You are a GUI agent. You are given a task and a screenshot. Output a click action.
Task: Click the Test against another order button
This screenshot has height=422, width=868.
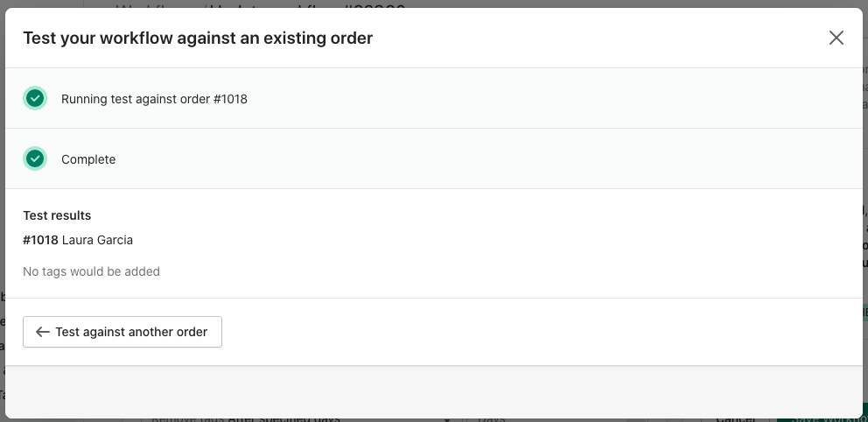pyautogui.click(x=122, y=332)
